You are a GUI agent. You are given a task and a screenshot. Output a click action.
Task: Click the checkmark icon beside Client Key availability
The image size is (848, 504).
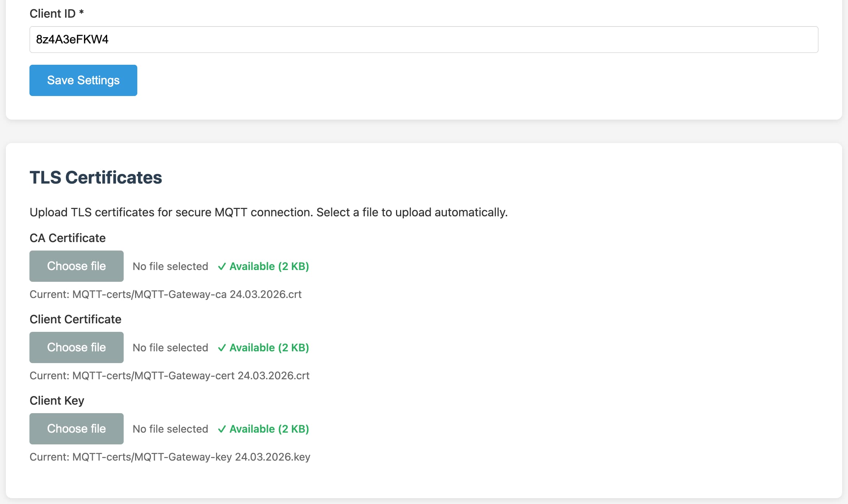tap(222, 429)
